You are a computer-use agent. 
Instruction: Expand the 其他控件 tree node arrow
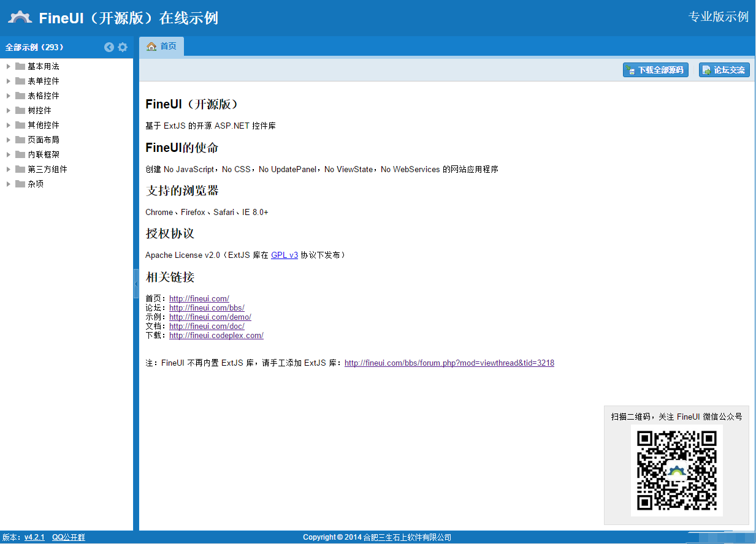click(x=9, y=125)
